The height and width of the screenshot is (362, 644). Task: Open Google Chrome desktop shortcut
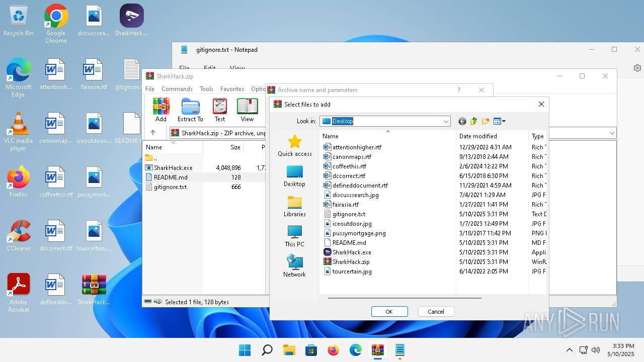click(56, 24)
